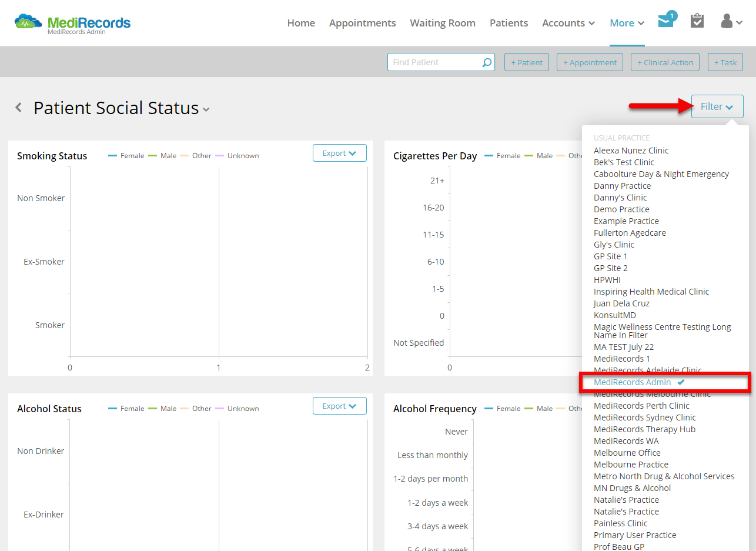Open the Home page
The height and width of the screenshot is (551, 756).
point(301,23)
